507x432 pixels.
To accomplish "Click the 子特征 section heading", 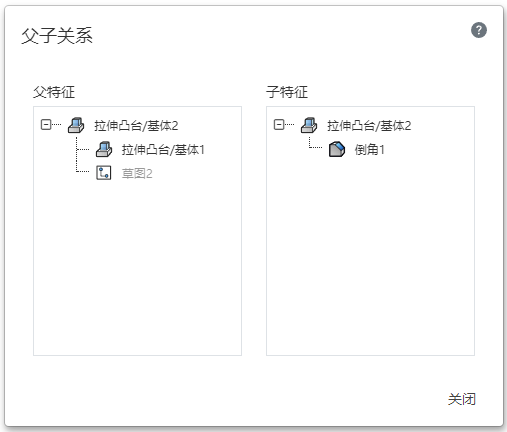I will (x=287, y=92).
